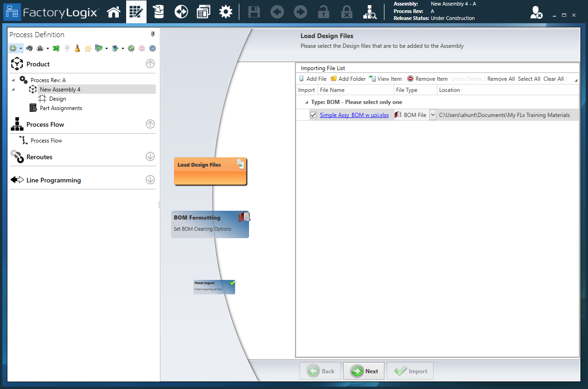
Task: Click Remove All in the Importing File List toolbar
Action: 501,78
